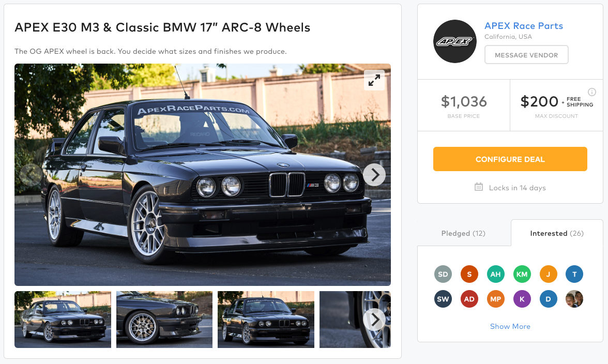Go to the next main photo
Viewport: 608px width, 364px height.
pos(374,175)
